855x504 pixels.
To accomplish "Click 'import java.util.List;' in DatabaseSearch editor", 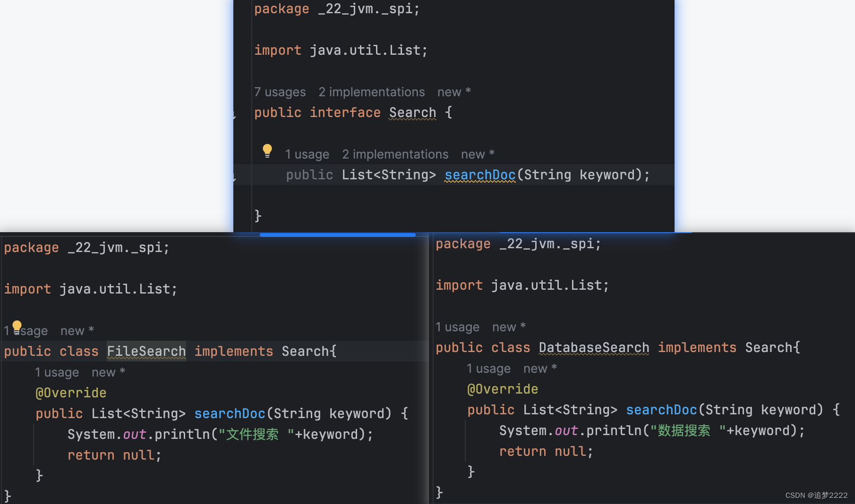I will tap(522, 286).
